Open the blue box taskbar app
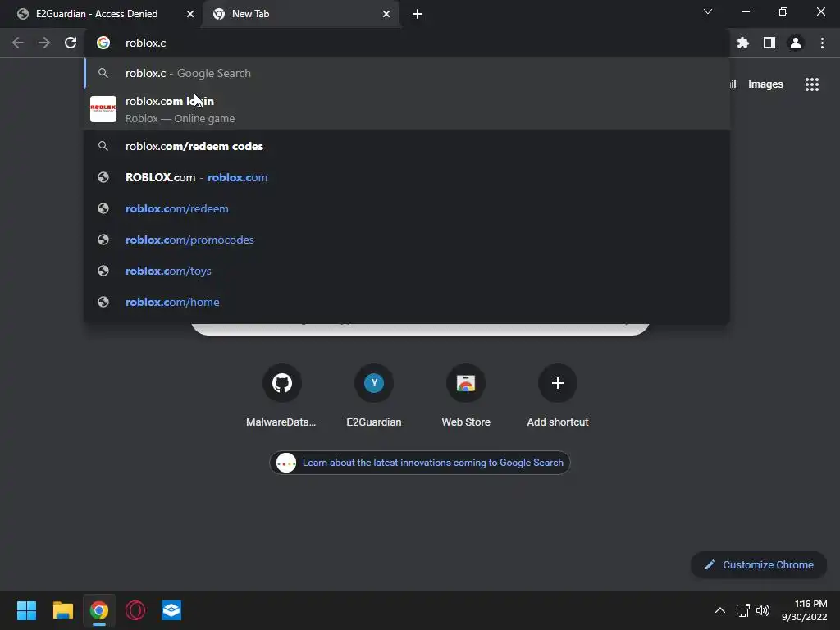 [x=171, y=610]
